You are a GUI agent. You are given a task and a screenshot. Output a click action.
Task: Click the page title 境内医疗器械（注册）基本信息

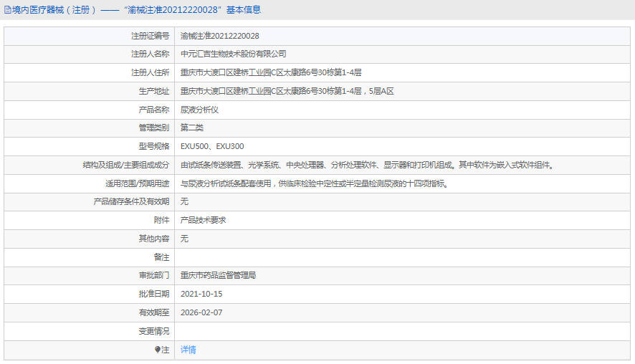point(136,10)
